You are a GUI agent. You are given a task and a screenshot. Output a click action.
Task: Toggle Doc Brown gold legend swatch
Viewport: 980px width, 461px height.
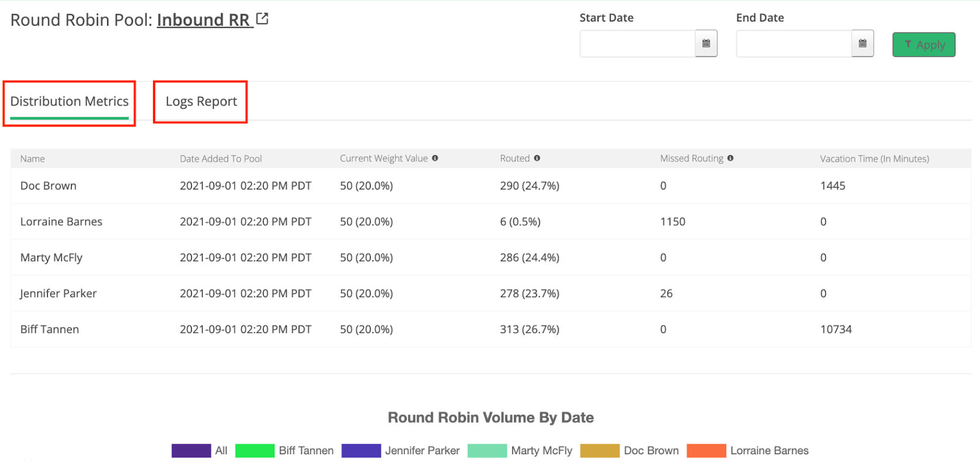[600, 451]
